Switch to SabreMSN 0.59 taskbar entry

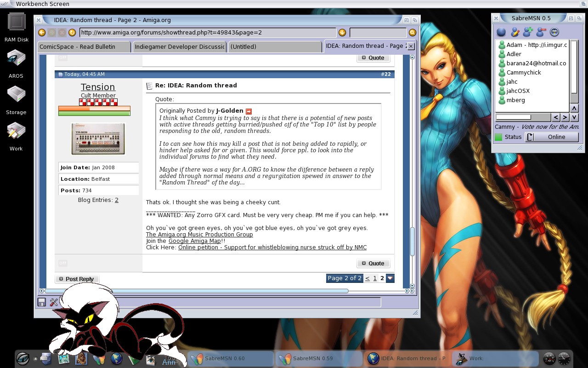[x=319, y=358]
